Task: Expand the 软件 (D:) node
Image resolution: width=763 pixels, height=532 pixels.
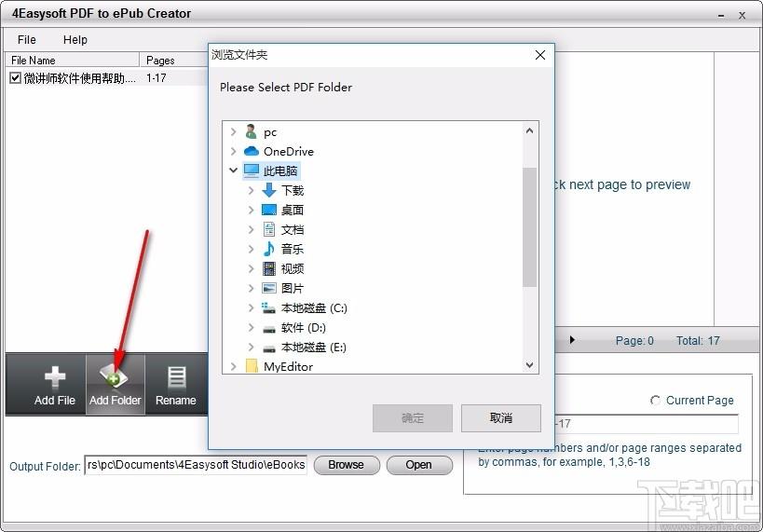Action: pos(252,328)
